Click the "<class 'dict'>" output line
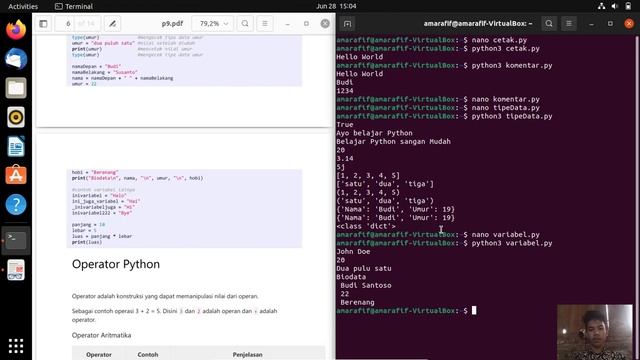The width and height of the screenshot is (640, 360). 366,226
